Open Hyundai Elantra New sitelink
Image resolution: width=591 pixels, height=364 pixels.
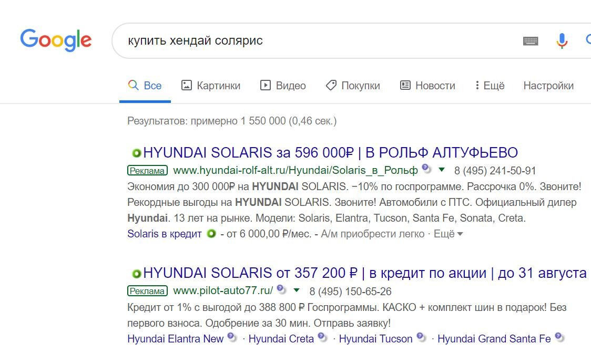[175, 339]
